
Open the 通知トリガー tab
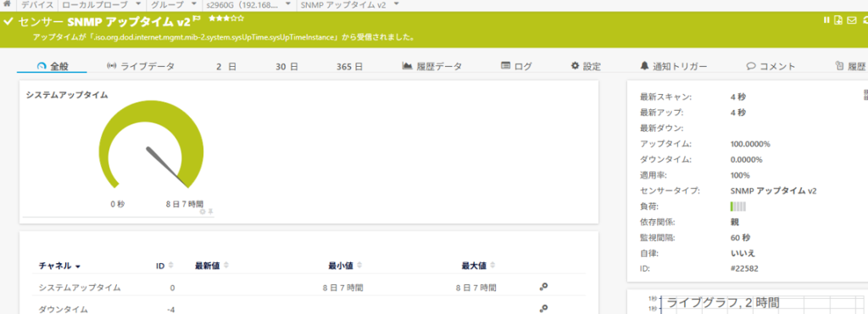pos(674,66)
